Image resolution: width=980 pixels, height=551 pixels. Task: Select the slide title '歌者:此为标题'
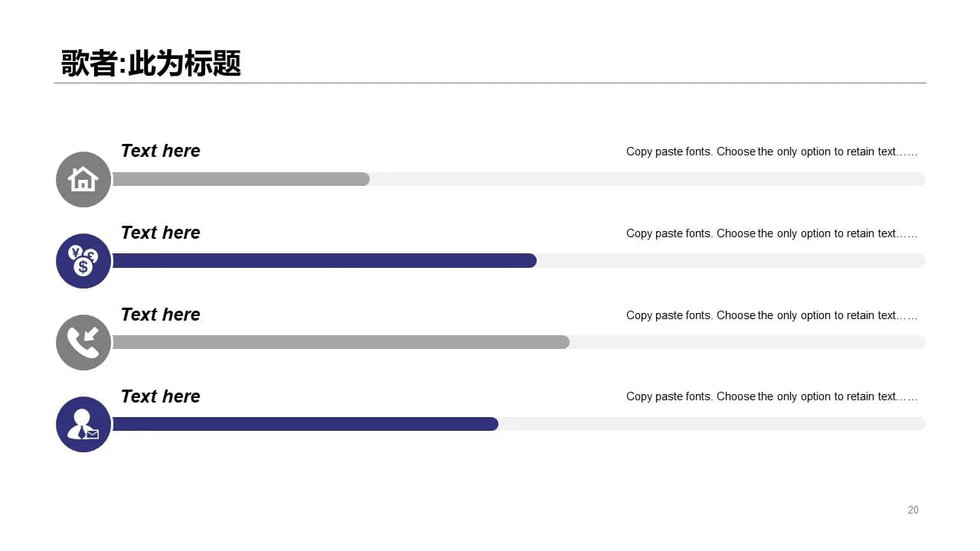click(152, 63)
